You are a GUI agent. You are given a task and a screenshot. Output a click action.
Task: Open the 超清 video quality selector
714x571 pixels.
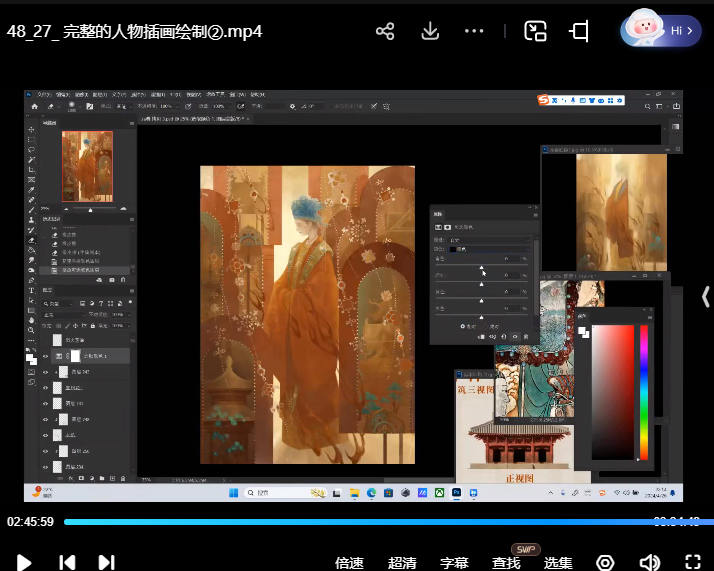coord(402,563)
